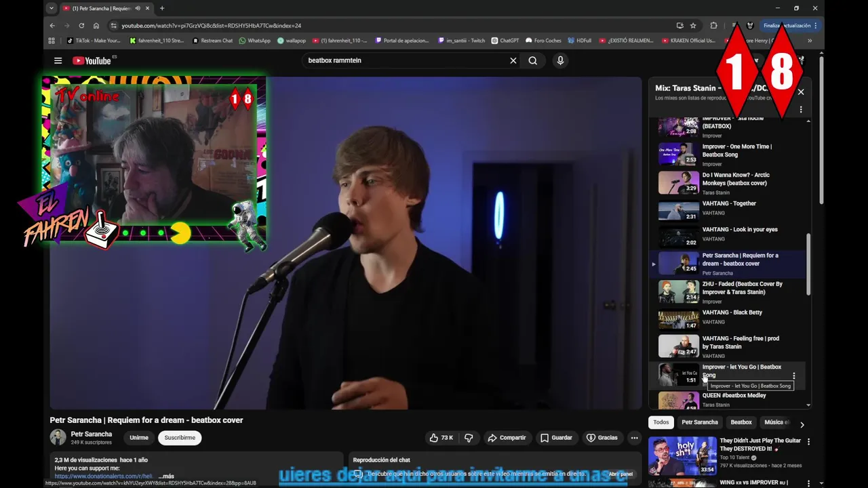Open Petr Sarancha channel avatar
The image size is (868, 488).
pos(58,437)
